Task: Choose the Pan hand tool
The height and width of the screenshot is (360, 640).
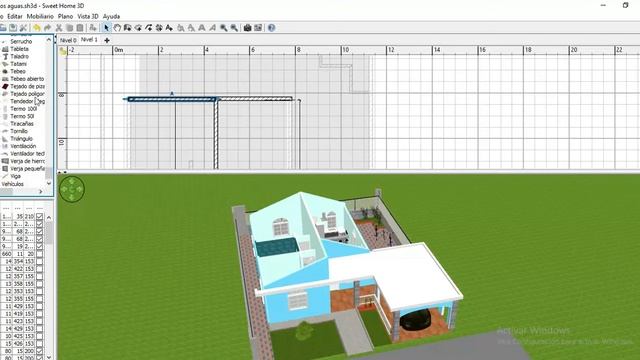Action: [117, 28]
